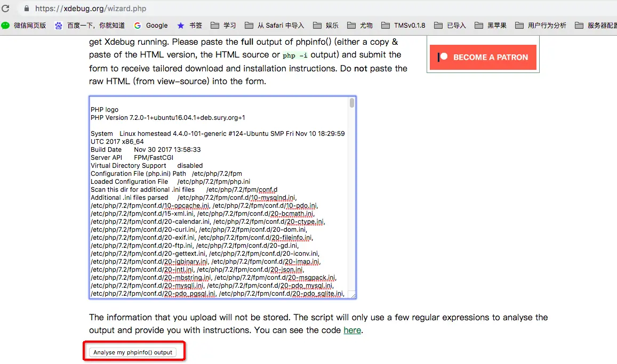Click the 'PHP Version 7.2.0-1+ubuntu16.04.1' line
The height and width of the screenshot is (364, 617).
pos(167,118)
